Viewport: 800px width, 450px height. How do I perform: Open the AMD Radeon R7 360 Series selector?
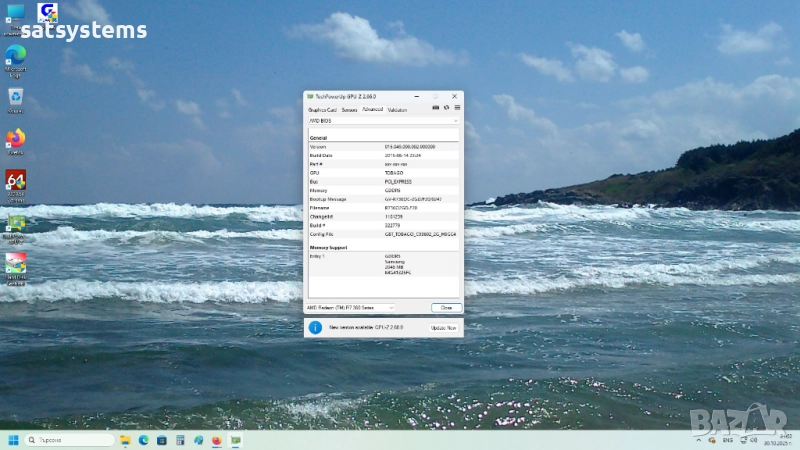click(351, 307)
